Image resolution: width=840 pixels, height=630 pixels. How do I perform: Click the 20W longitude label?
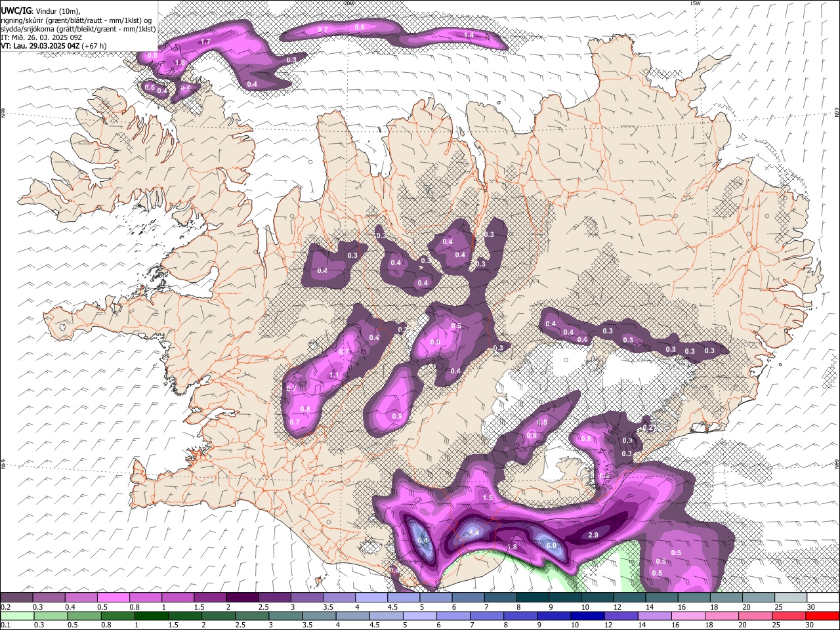348,3
